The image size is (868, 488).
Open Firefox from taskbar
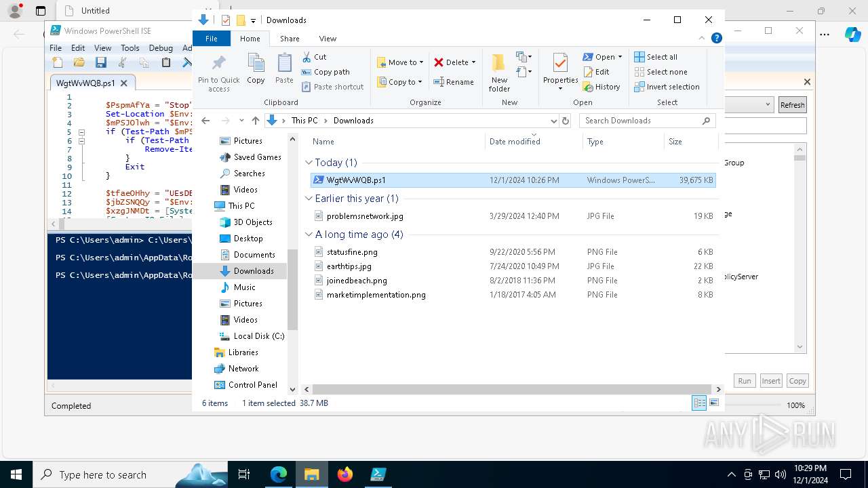[x=345, y=474]
